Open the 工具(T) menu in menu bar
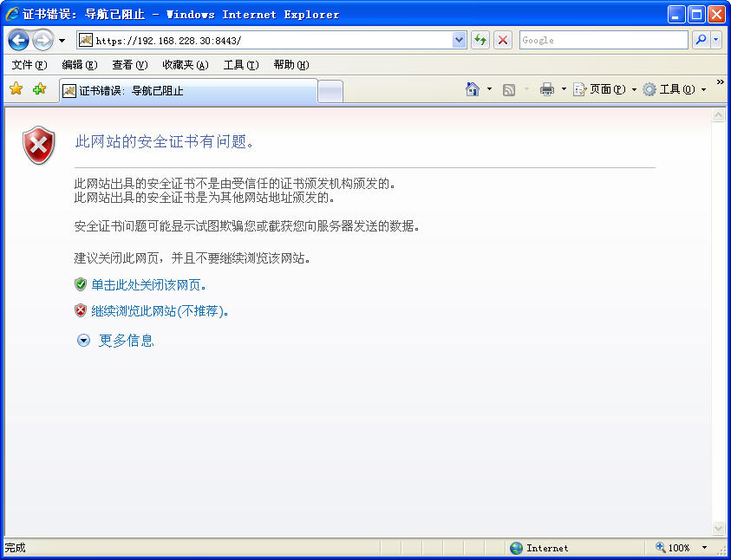This screenshot has width=731, height=560. click(241, 65)
